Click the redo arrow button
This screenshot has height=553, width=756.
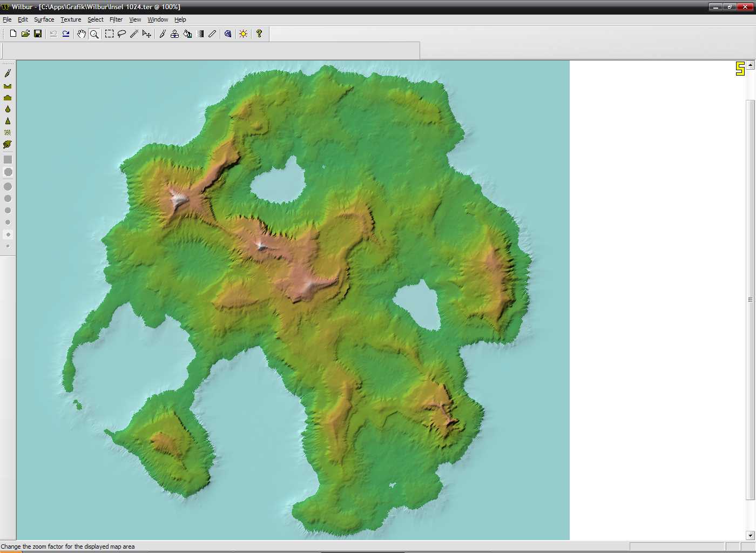[66, 34]
